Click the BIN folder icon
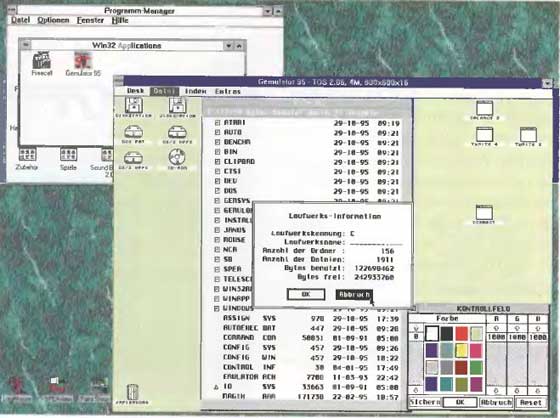This screenshot has height=418, width=560. tap(217, 152)
